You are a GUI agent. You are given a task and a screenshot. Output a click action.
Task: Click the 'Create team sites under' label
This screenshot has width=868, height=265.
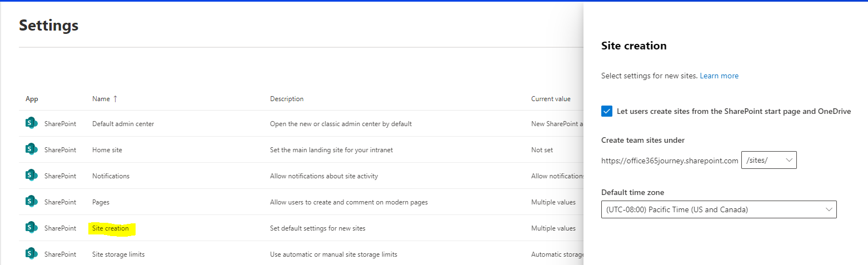(643, 140)
